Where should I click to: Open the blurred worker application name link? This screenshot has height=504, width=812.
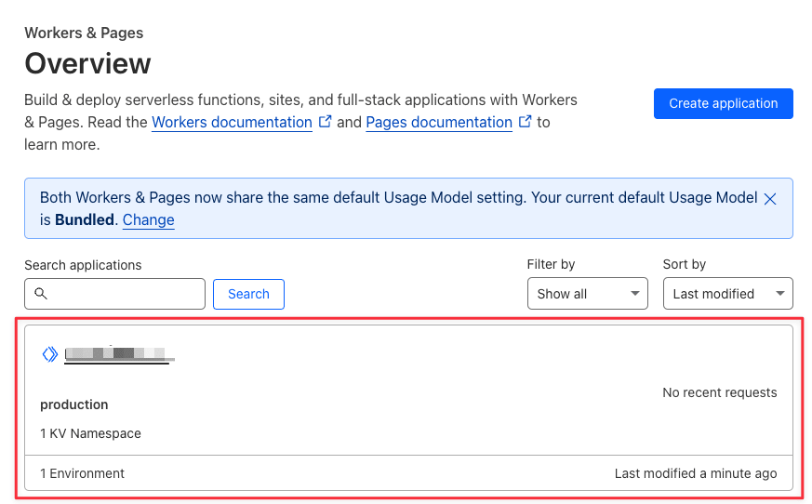point(119,354)
